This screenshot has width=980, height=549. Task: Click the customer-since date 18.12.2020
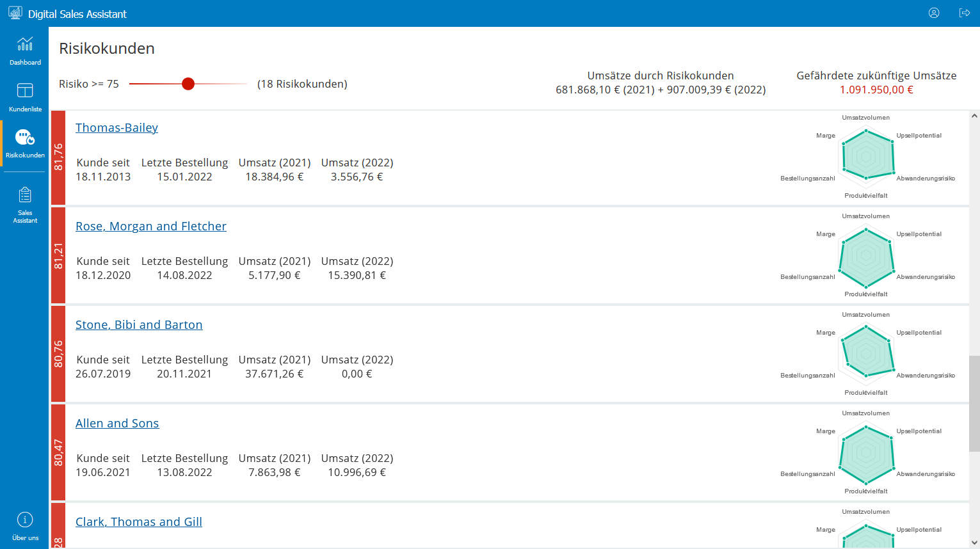click(103, 275)
